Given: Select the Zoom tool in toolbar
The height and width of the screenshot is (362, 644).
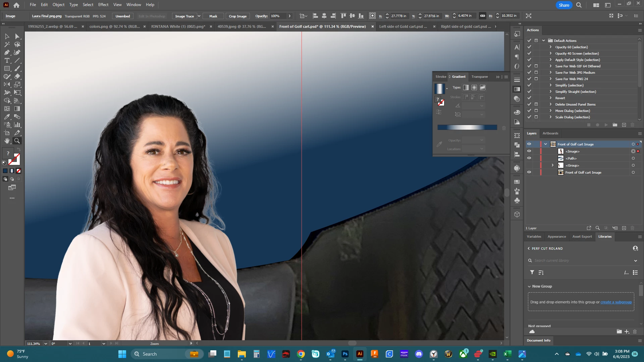Looking at the screenshot, I should (17, 141).
